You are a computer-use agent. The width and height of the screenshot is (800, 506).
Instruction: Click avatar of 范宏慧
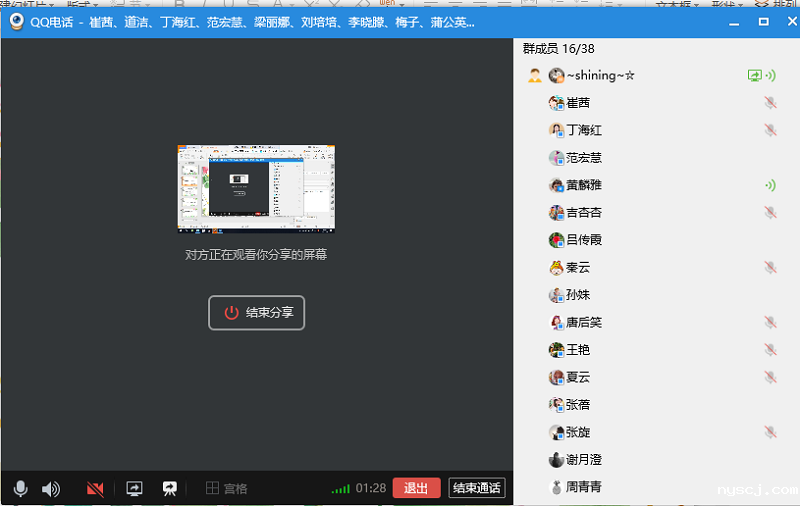pyautogui.click(x=556, y=158)
